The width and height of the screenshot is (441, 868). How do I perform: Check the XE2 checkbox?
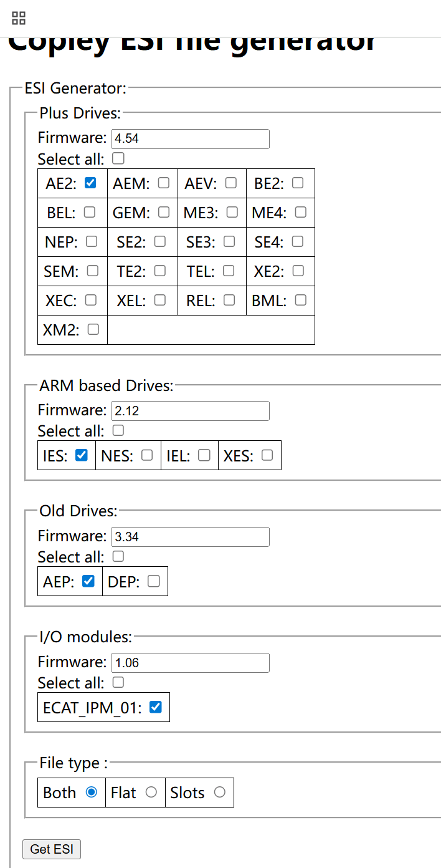[298, 271]
